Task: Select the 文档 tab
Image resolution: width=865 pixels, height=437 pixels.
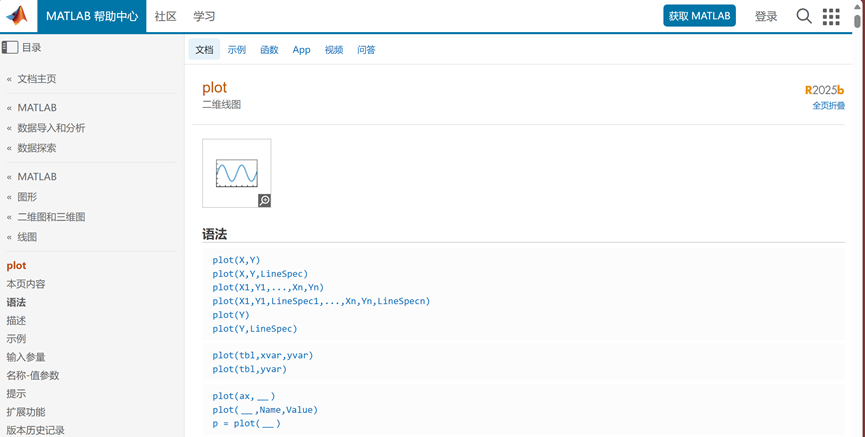Action: point(204,50)
